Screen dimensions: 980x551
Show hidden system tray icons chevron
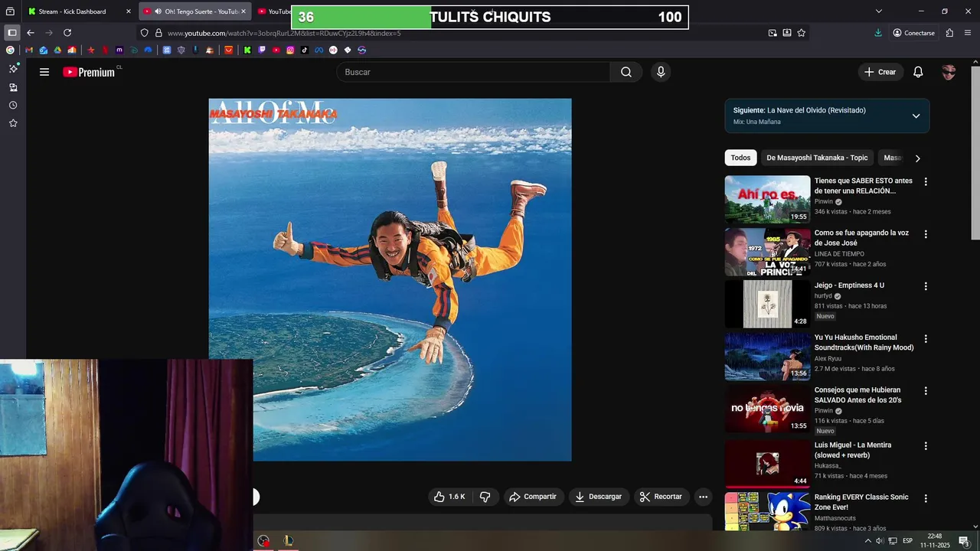[867, 541]
